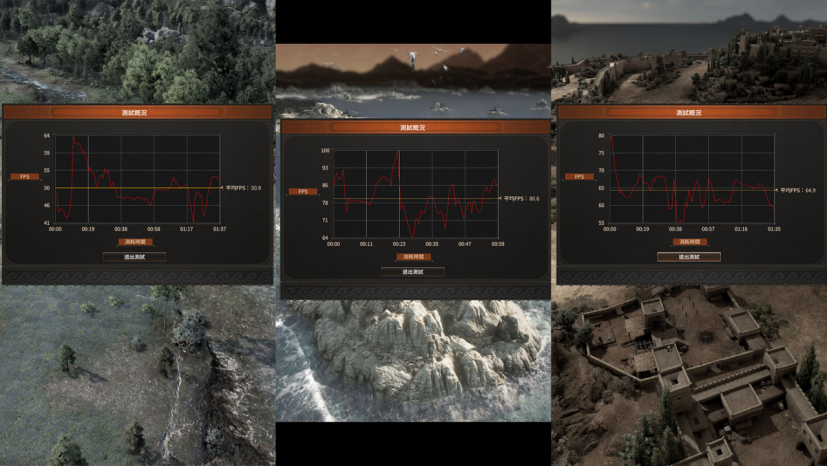Image resolution: width=828 pixels, height=466 pixels.
Task: Click 消耗時間 label in right panel
Action: click(x=690, y=242)
